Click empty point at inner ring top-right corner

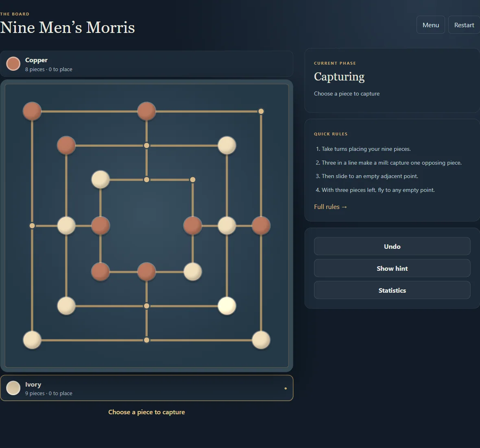tap(192, 180)
